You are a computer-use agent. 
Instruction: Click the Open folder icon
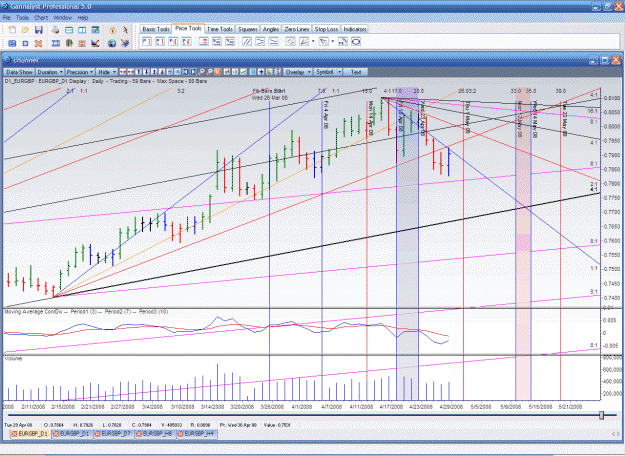tap(26, 30)
